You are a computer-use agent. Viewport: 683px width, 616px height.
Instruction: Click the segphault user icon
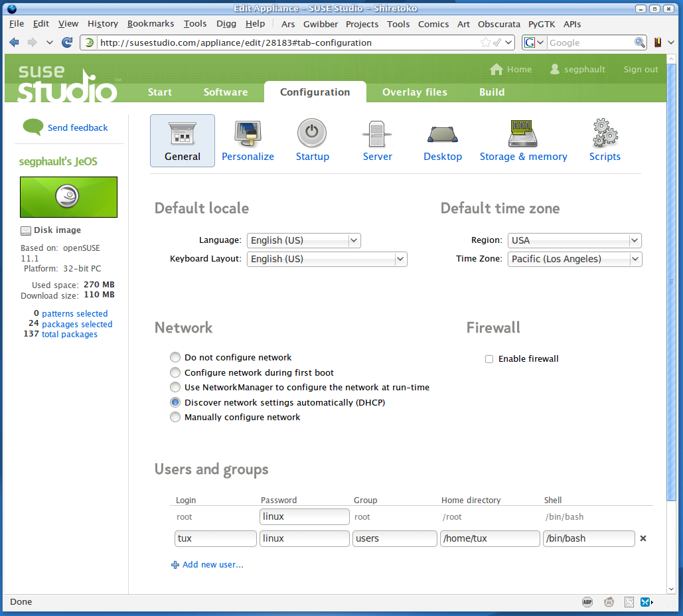tap(554, 69)
